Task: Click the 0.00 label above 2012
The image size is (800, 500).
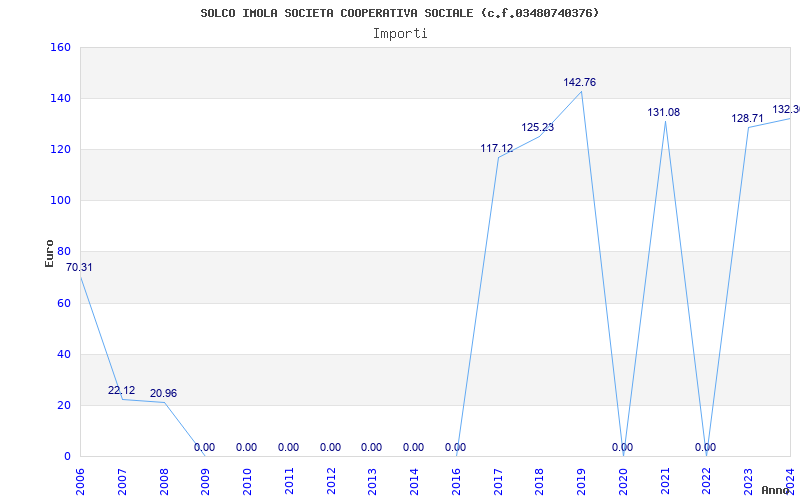Action: 330,447
